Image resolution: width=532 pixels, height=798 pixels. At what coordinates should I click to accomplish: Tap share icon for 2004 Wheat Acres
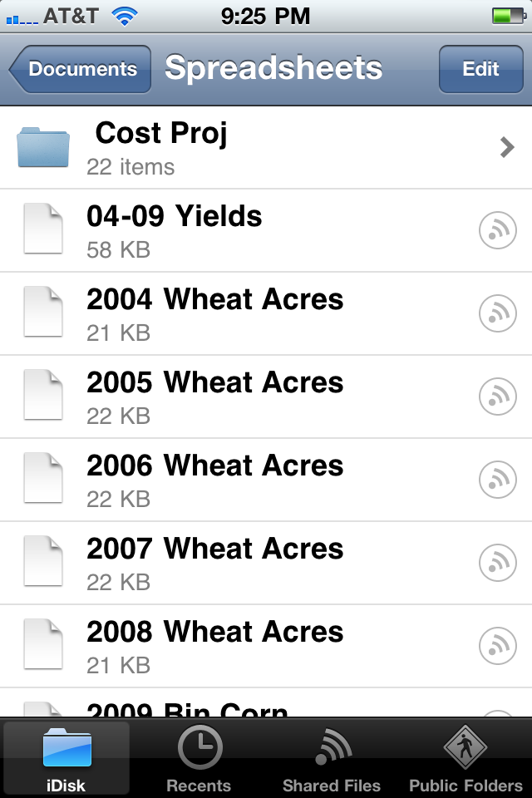498,313
